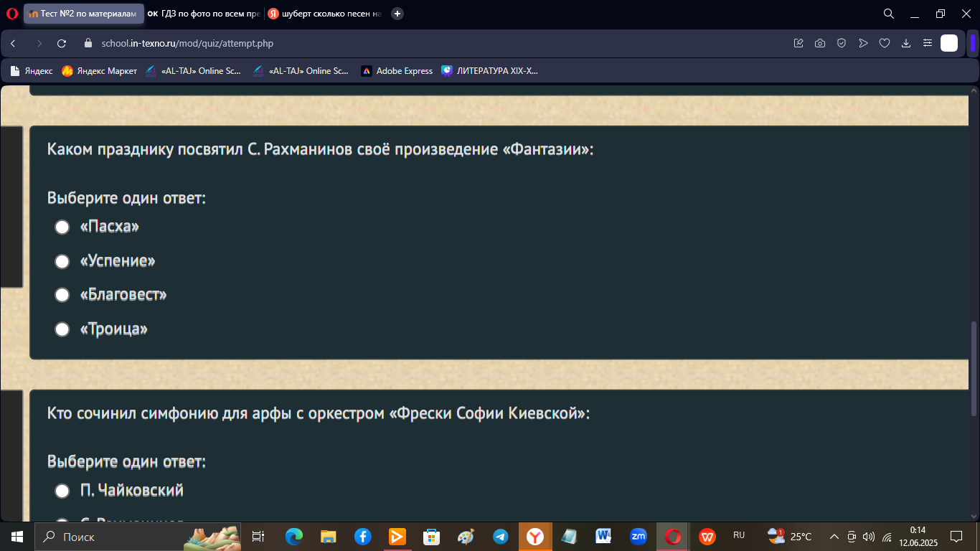Open Adobe Express bookmark
This screenshot has height=551, width=980.
(397, 71)
